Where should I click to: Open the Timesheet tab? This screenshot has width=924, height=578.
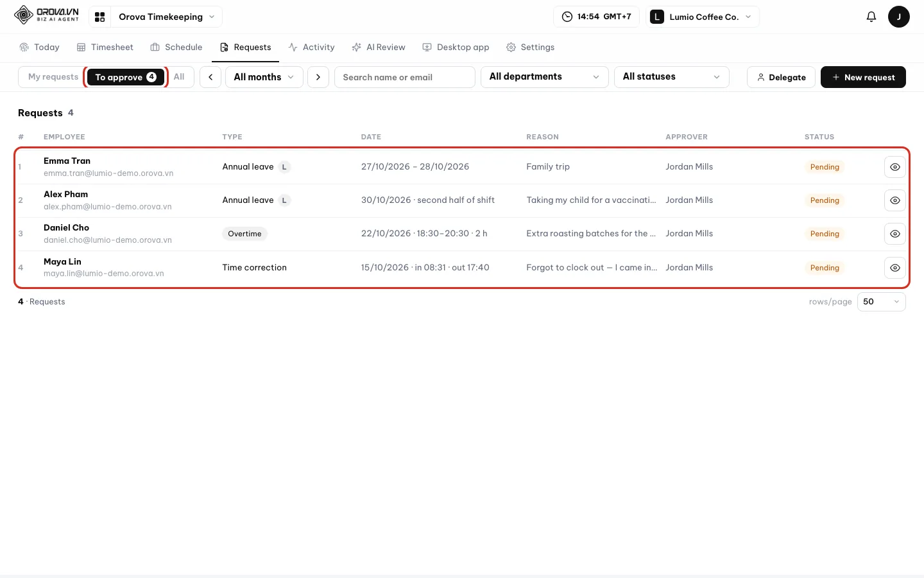105,47
